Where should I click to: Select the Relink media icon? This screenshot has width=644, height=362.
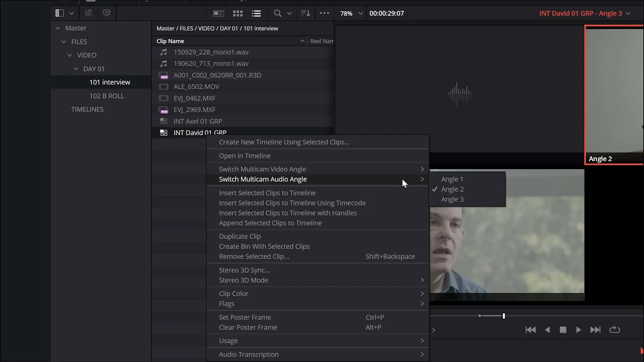89,13
